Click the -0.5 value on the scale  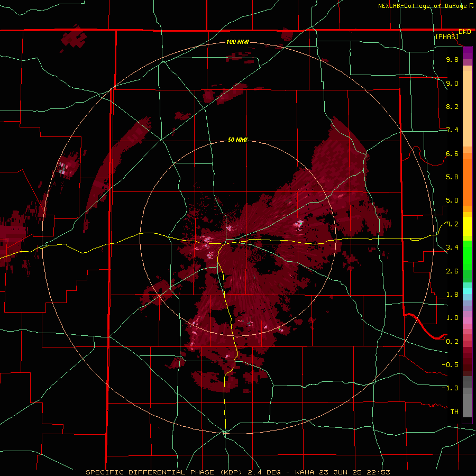[x=450, y=365]
